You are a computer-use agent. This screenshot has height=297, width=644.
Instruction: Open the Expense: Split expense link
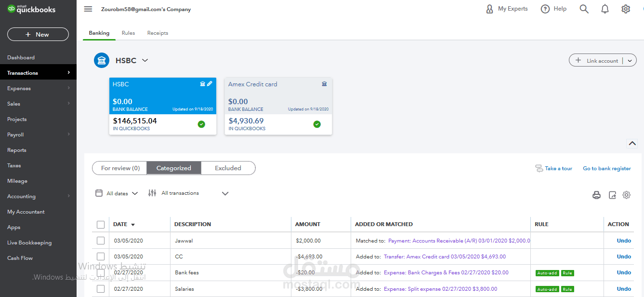point(440,289)
